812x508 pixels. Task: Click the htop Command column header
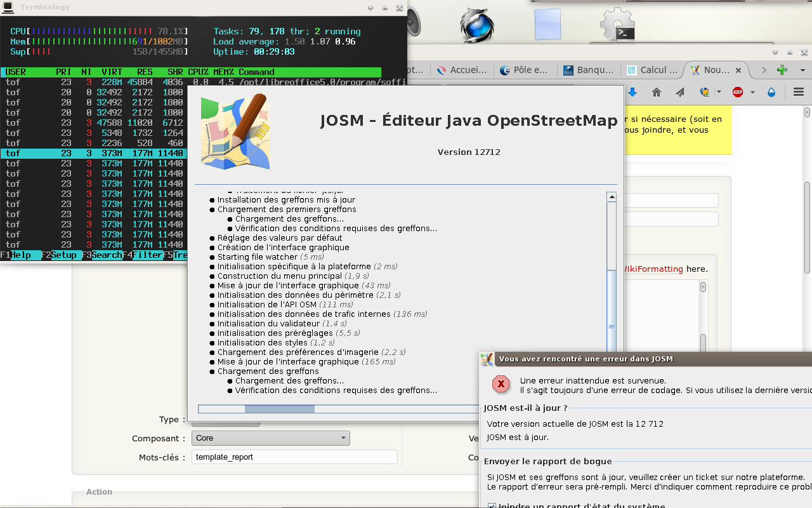click(256, 72)
